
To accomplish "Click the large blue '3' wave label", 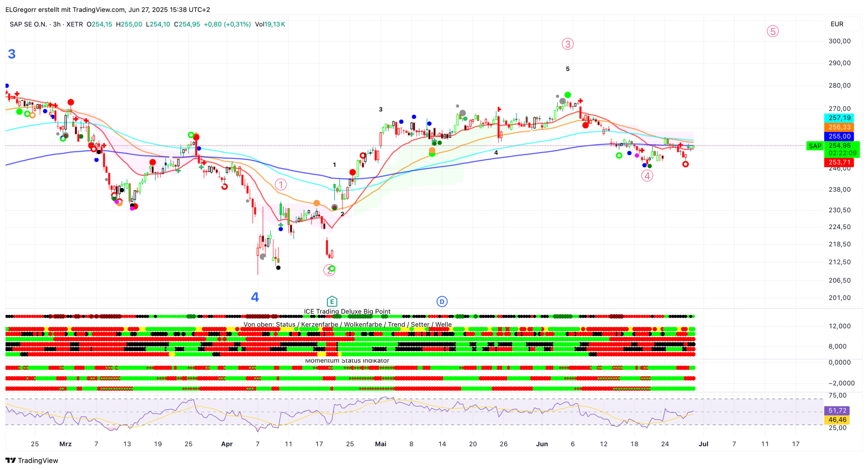I will (12, 54).
